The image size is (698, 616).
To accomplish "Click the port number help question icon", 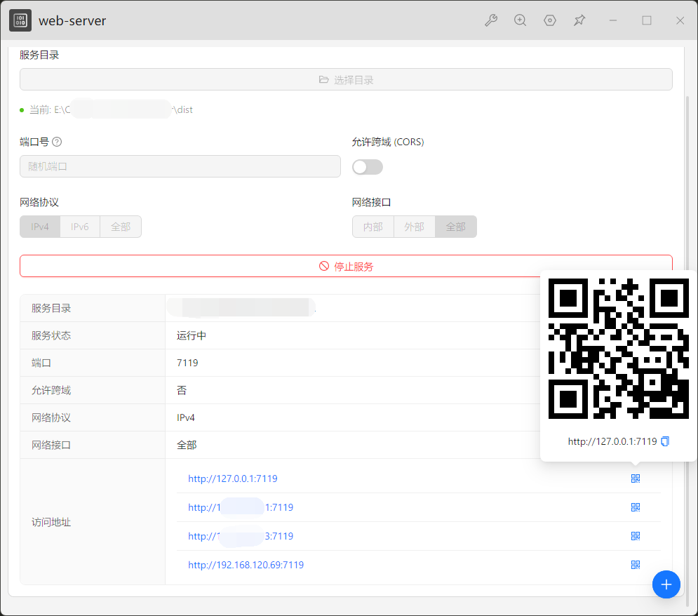I will (57, 142).
